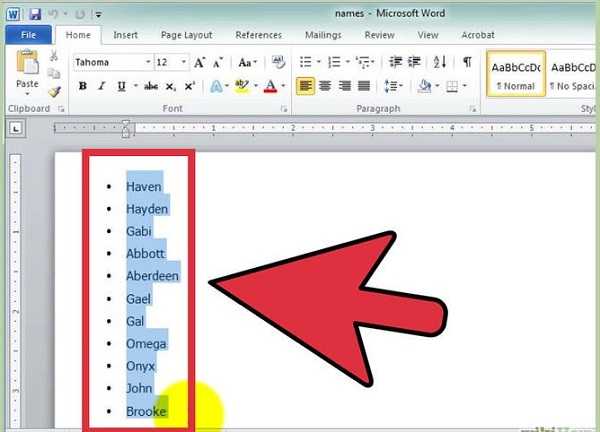
Task: Open the Acrobat tab
Action: pos(478,35)
